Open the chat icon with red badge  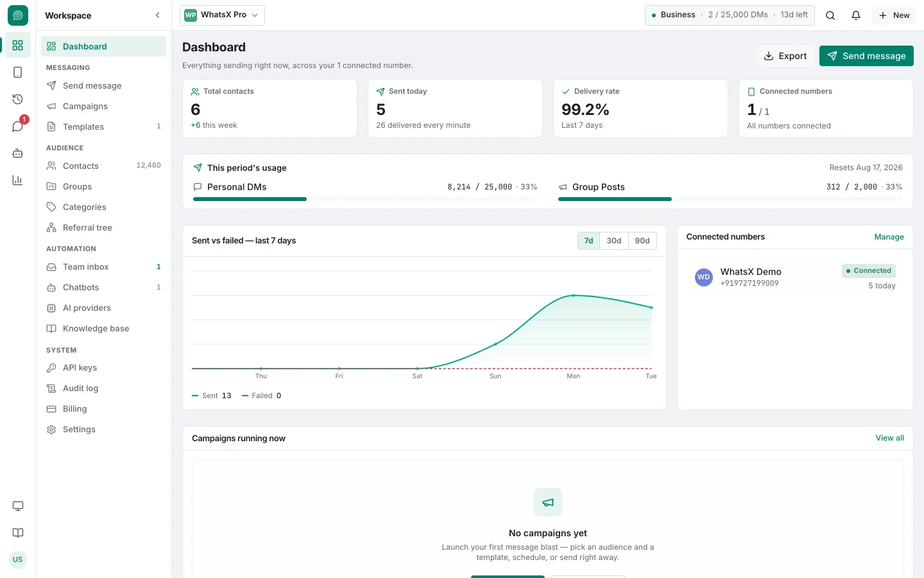coord(17,127)
